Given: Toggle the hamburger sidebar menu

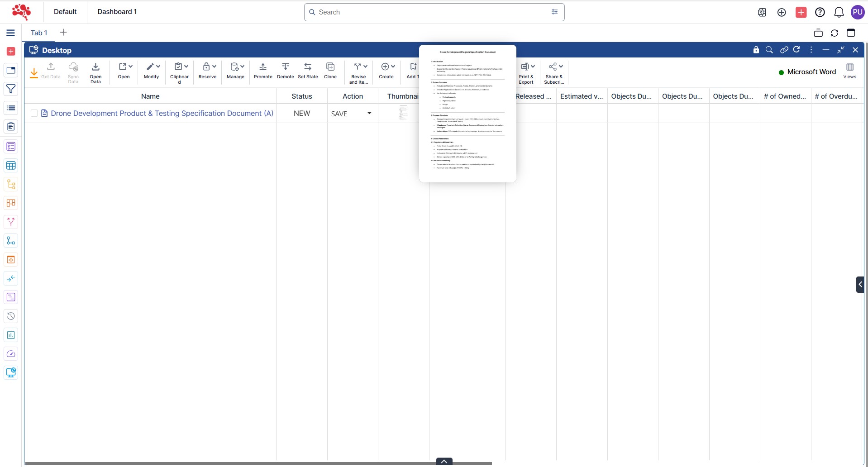Looking at the screenshot, I should pos(11,33).
